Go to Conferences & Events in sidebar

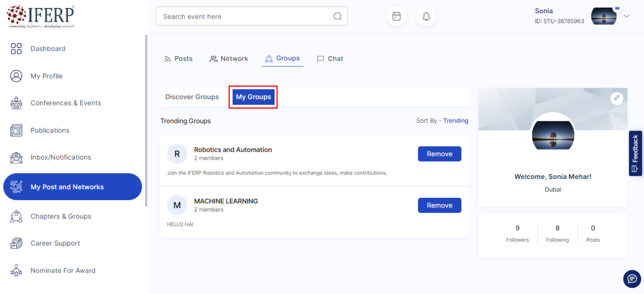click(65, 103)
